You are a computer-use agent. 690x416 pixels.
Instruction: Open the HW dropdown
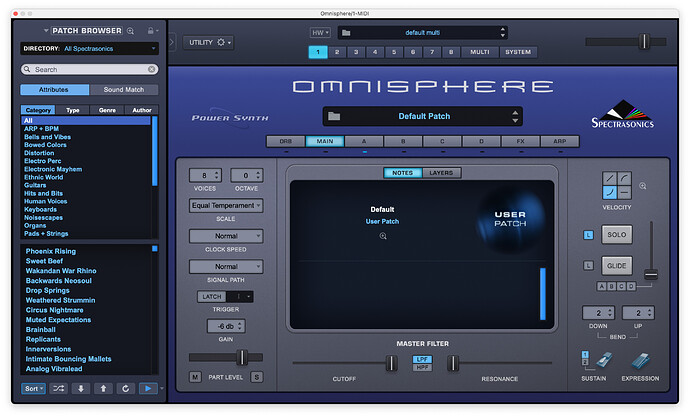click(x=320, y=33)
